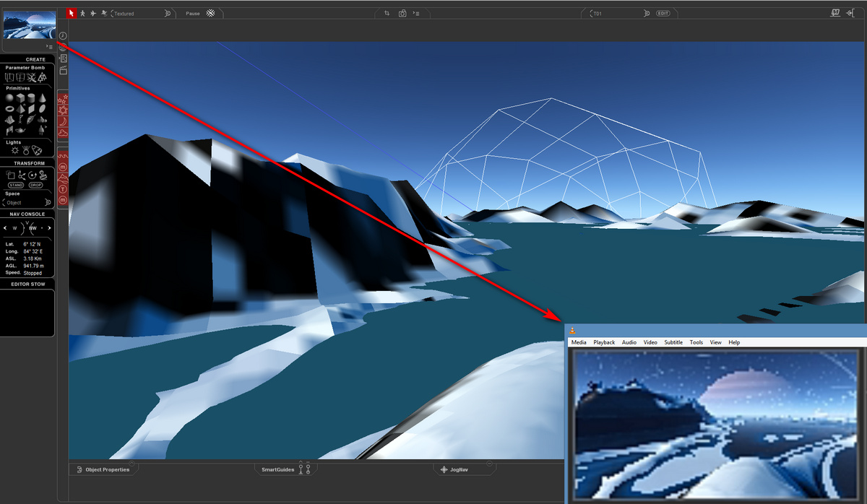Open the Playback menu in VLC
867x504 pixels.
point(604,342)
